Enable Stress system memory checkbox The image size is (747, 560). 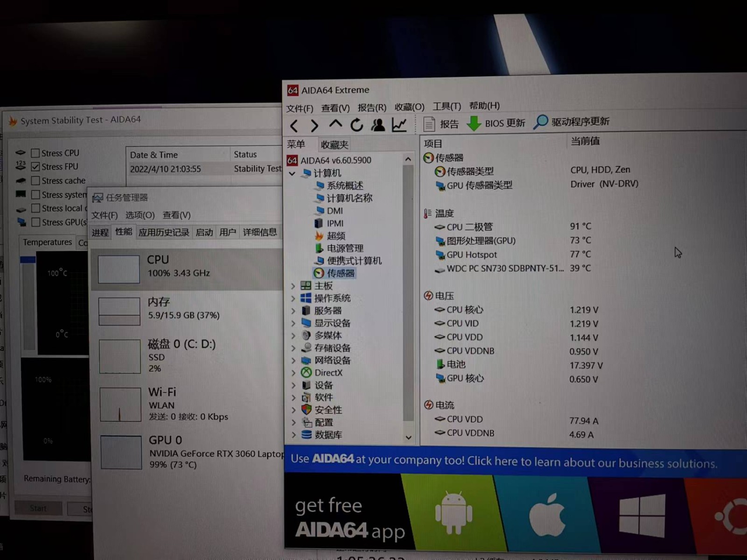click(35, 195)
